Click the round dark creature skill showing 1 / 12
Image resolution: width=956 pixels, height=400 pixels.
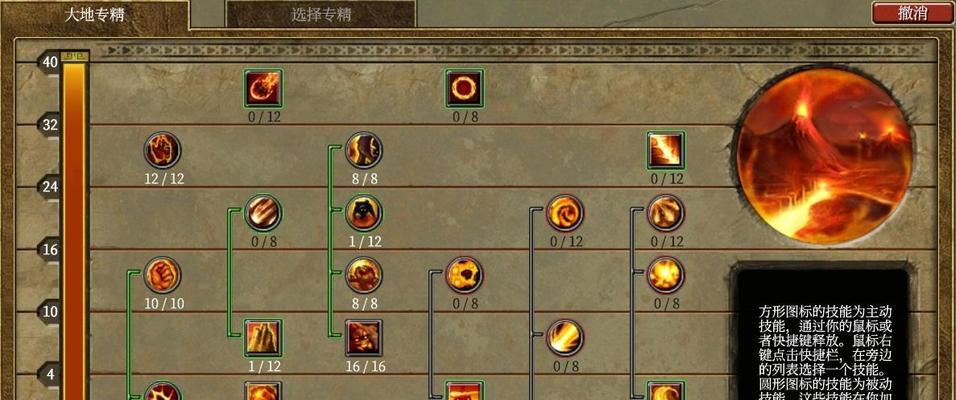coord(364,213)
